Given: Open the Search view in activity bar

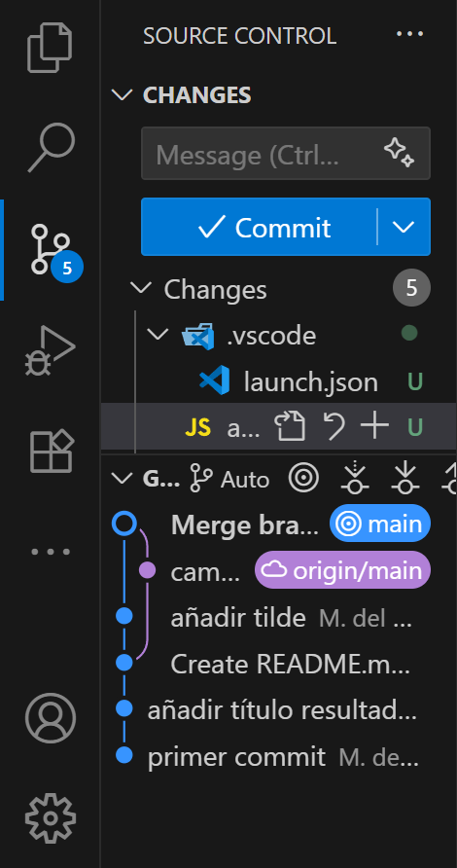Looking at the screenshot, I should tap(51, 147).
